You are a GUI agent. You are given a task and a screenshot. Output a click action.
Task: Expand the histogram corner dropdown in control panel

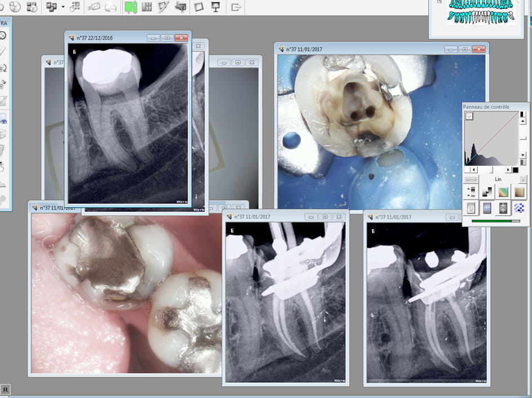click(x=469, y=116)
